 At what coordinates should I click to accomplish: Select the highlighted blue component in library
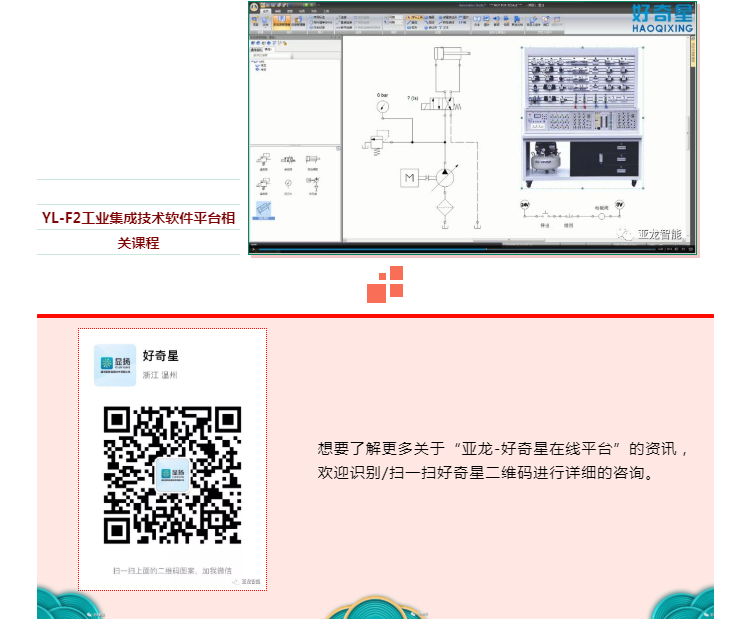click(x=264, y=210)
